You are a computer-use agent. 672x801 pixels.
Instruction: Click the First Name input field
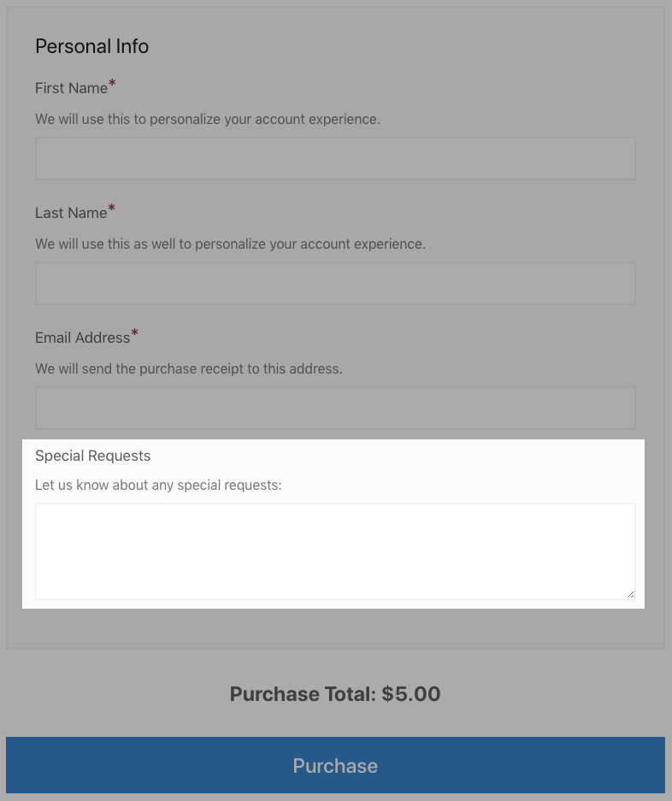pos(335,159)
